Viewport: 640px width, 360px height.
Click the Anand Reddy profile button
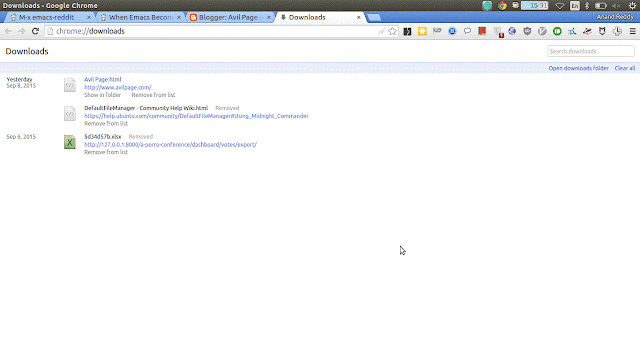point(615,17)
